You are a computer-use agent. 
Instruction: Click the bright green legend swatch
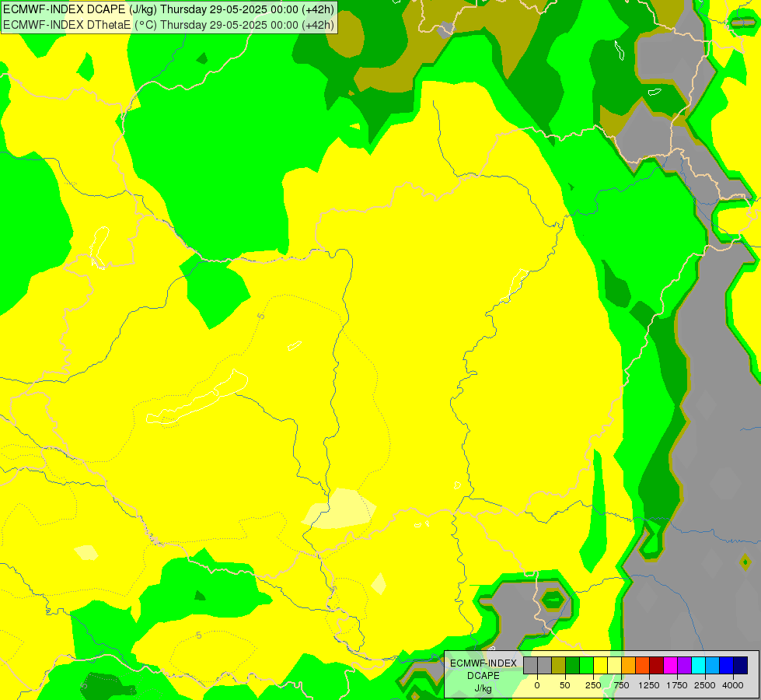(587, 665)
